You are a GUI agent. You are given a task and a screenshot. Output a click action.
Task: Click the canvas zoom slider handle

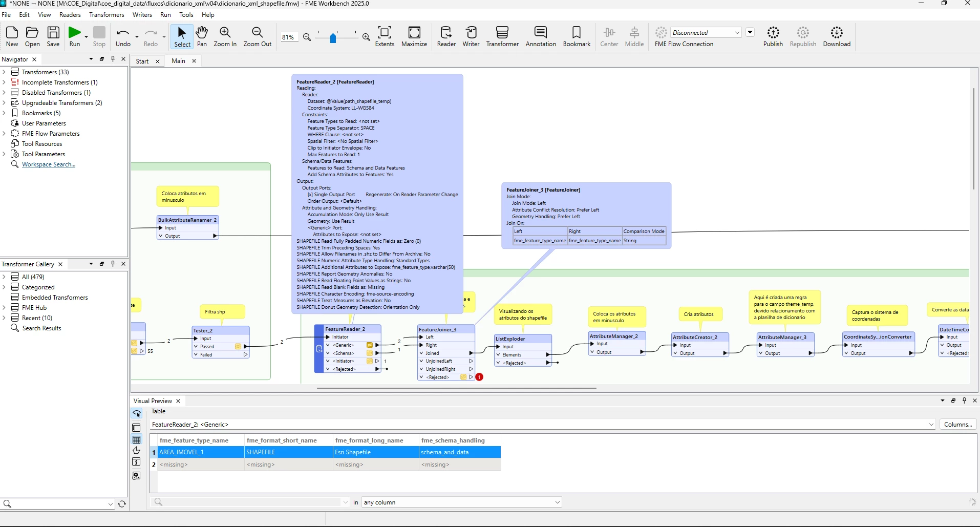(x=333, y=38)
